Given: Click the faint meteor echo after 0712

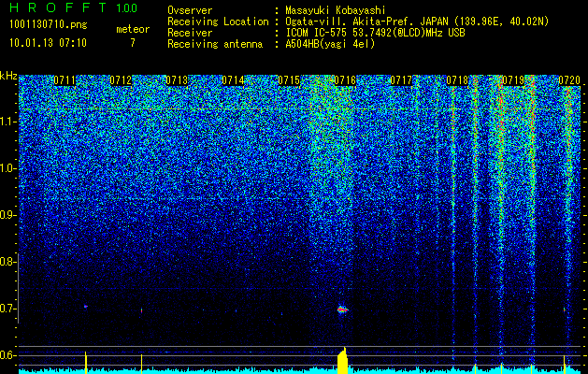Looking at the screenshot, I should [141, 310].
